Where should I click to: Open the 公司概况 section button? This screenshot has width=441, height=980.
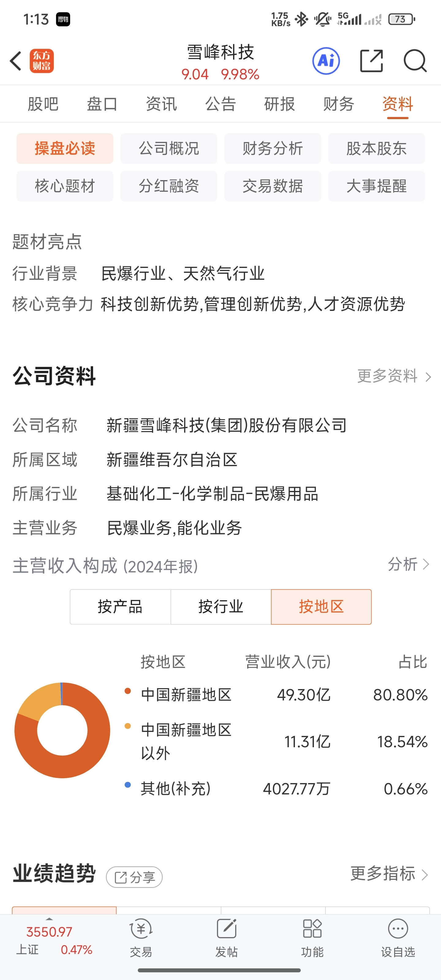(x=168, y=148)
